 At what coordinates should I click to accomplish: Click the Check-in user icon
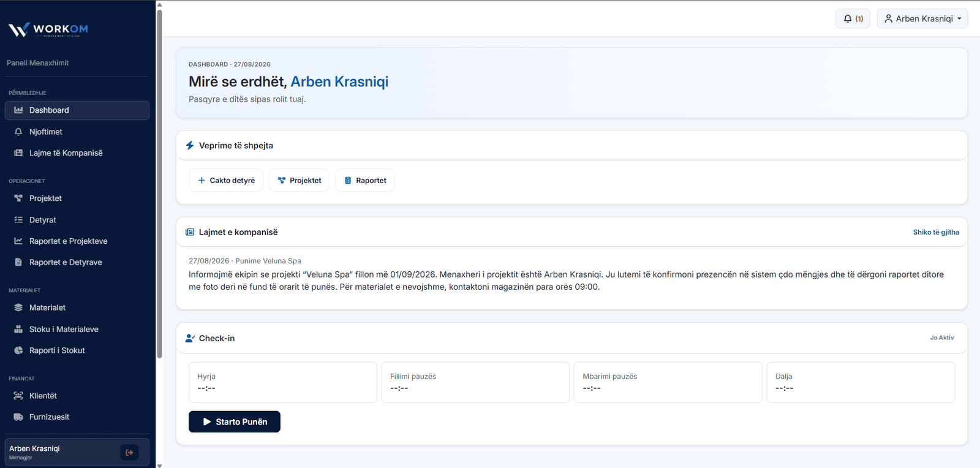(x=190, y=338)
